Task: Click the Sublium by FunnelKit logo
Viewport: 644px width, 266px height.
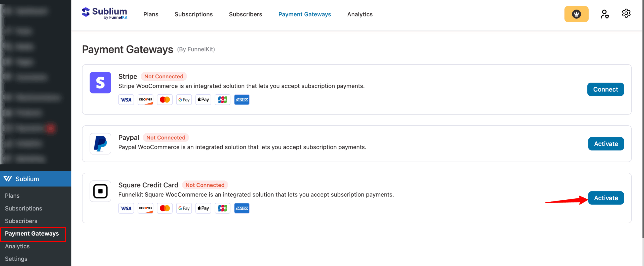Action: (x=104, y=13)
